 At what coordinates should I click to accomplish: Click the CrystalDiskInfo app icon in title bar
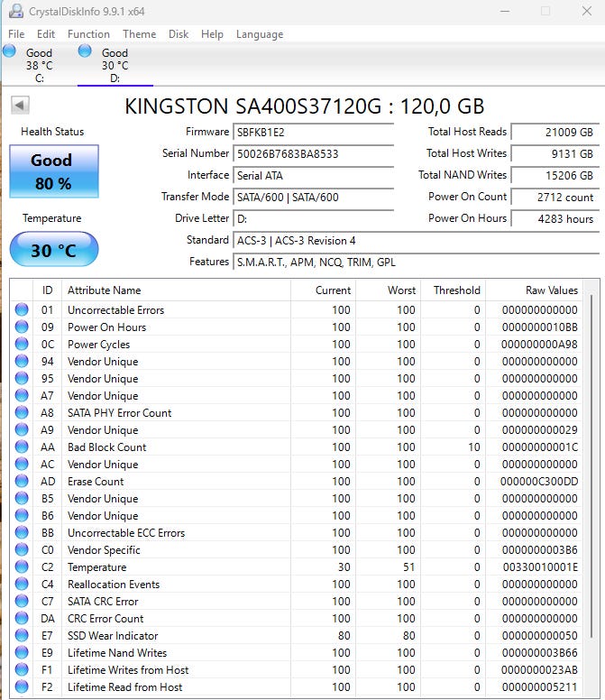coord(16,11)
